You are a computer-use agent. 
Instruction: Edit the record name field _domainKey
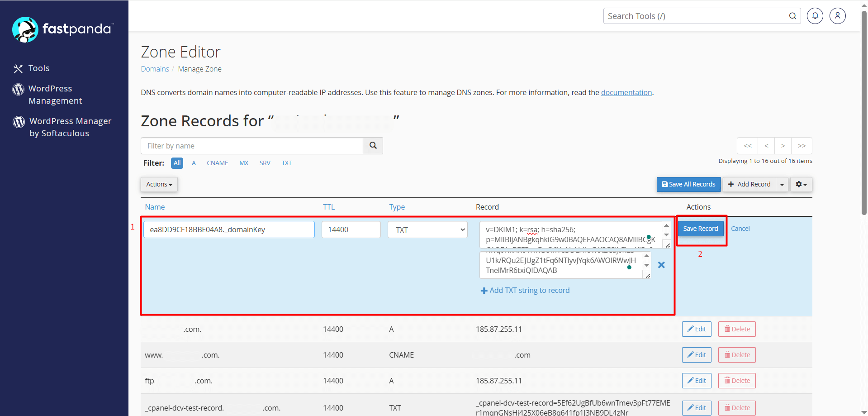(x=229, y=230)
